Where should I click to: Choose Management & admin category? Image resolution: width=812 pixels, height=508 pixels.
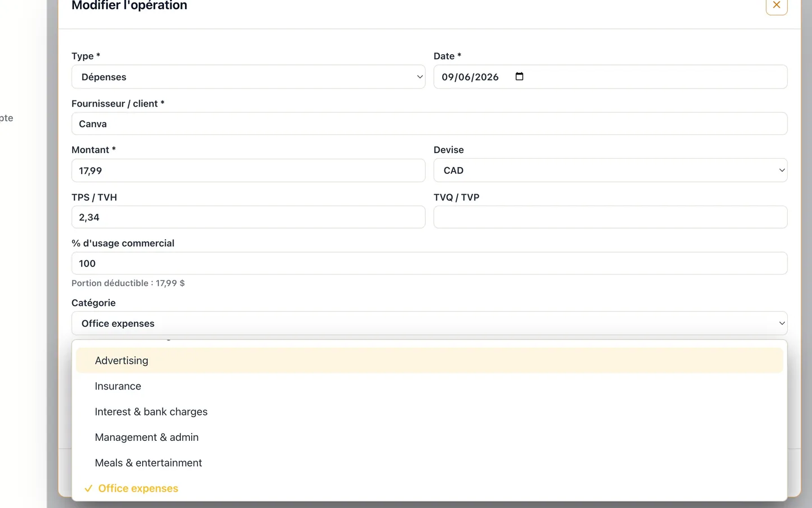(x=429, y=437)
